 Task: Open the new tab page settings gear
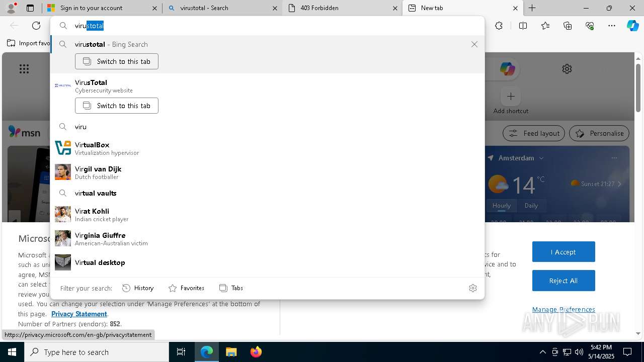(x=567, y=69)
